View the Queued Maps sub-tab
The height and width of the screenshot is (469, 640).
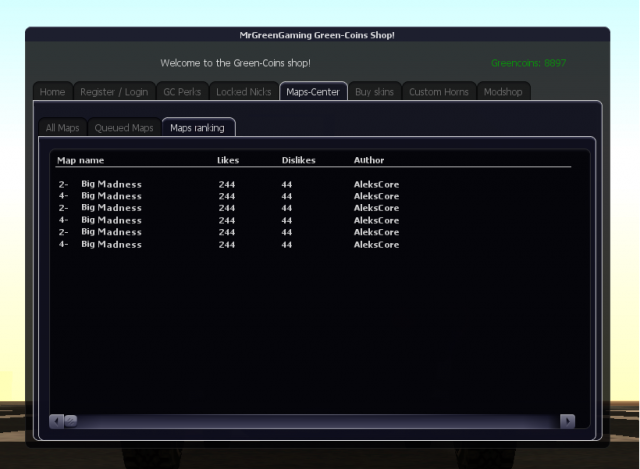tap(124, 128)
